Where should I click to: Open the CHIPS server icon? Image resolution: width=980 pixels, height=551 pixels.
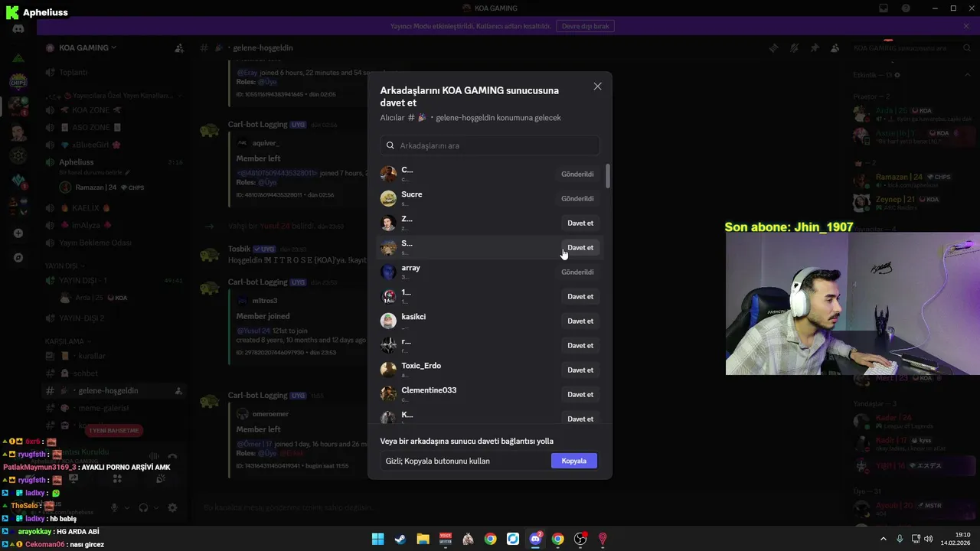click(x=18, y=81)
